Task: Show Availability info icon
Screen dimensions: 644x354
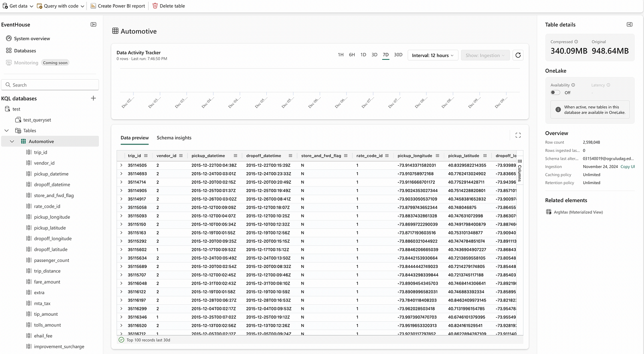Action: click(573, 85)
